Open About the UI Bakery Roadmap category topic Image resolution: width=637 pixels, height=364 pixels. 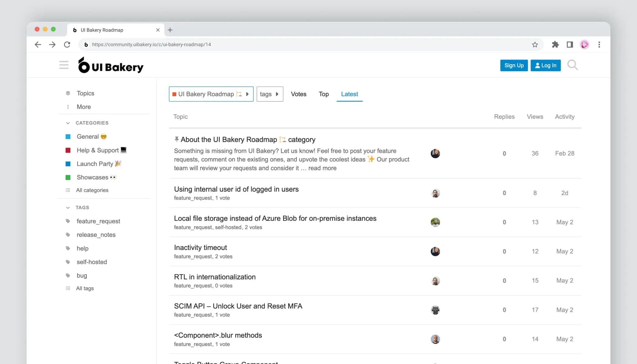tap(248, 140)
